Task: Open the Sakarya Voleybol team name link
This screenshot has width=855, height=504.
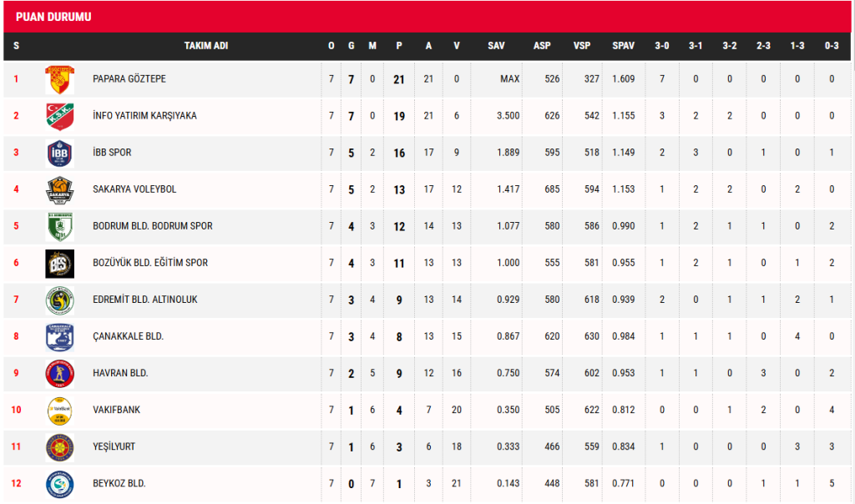Action: [134, 189]
